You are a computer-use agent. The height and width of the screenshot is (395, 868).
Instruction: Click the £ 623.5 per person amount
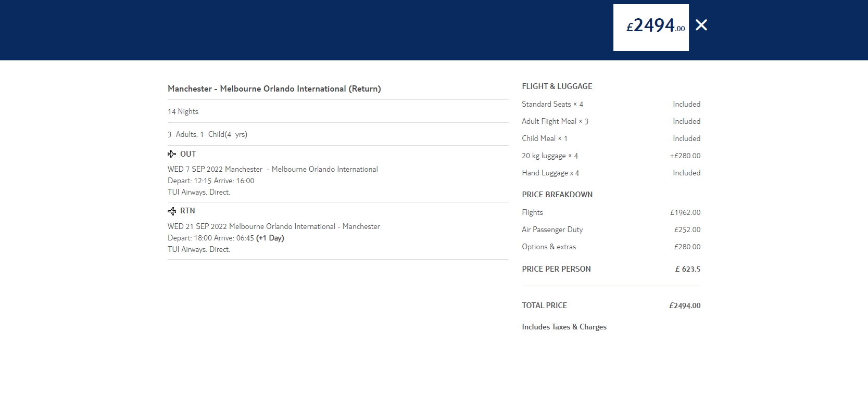click(x=688, y=269)
